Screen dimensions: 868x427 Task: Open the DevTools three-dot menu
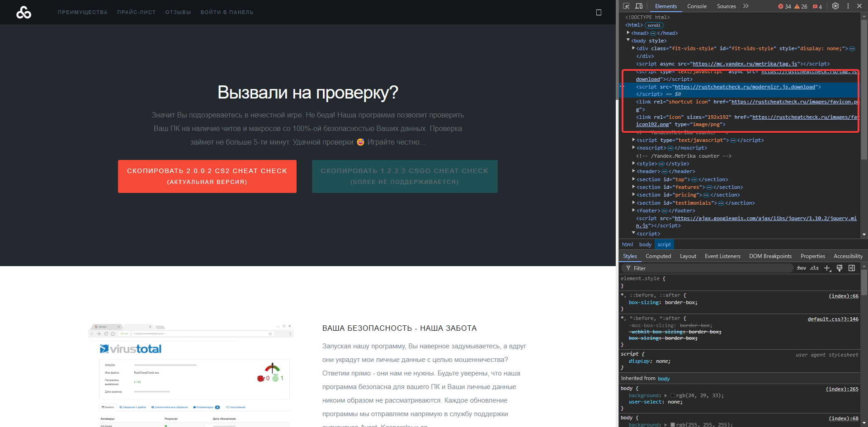click(848, 6)
